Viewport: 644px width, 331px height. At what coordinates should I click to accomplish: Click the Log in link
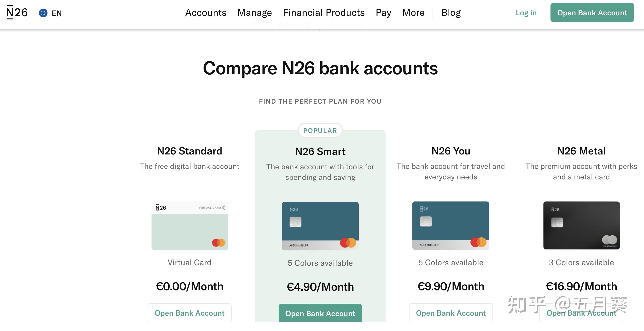coord(526,13)
